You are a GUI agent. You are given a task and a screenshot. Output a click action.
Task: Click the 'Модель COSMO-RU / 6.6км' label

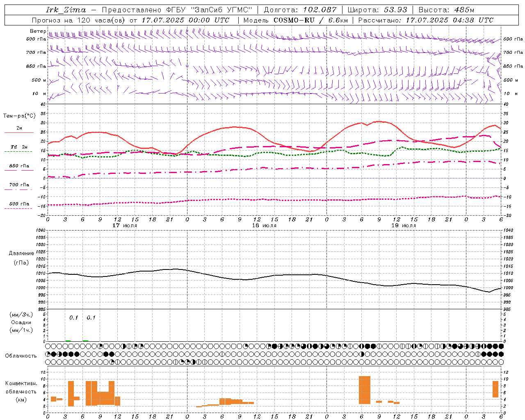[295, 20]
